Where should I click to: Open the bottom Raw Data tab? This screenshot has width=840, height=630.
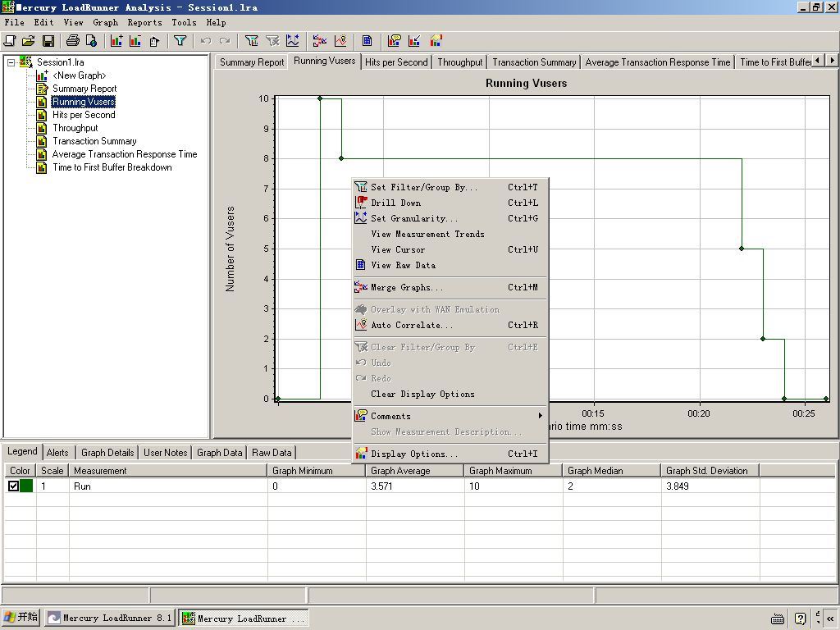272,453
